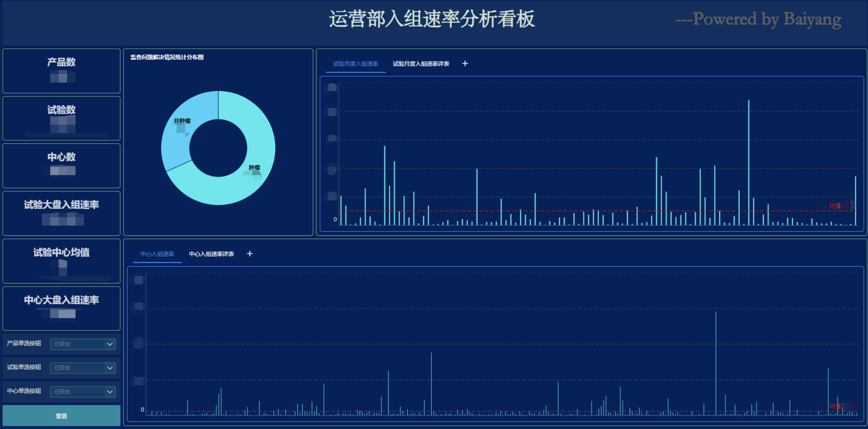Select the 中心入组速率 tab
Image resolution: width=868 pixels, height=429 pixels.
point(157,254)
